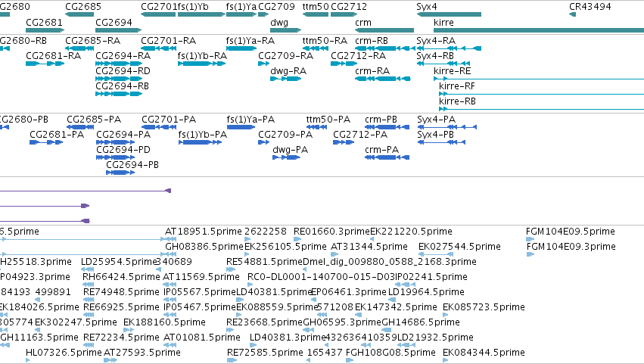Select transcript label 'CG2701-RA'
644x364 pixels.
169,41
